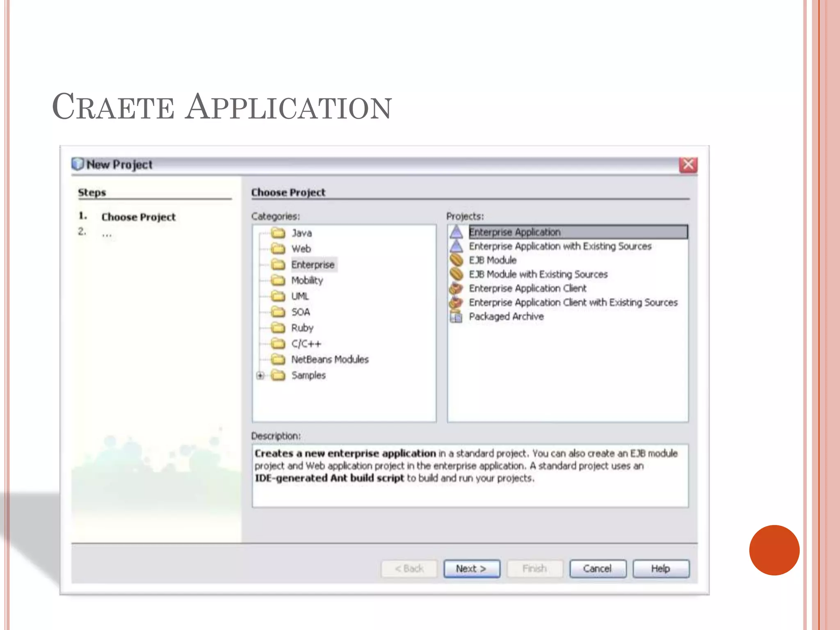Screen dimensions: 840x630
Task: Select the NetBeans Modules category
Action: tap(330, 359)
